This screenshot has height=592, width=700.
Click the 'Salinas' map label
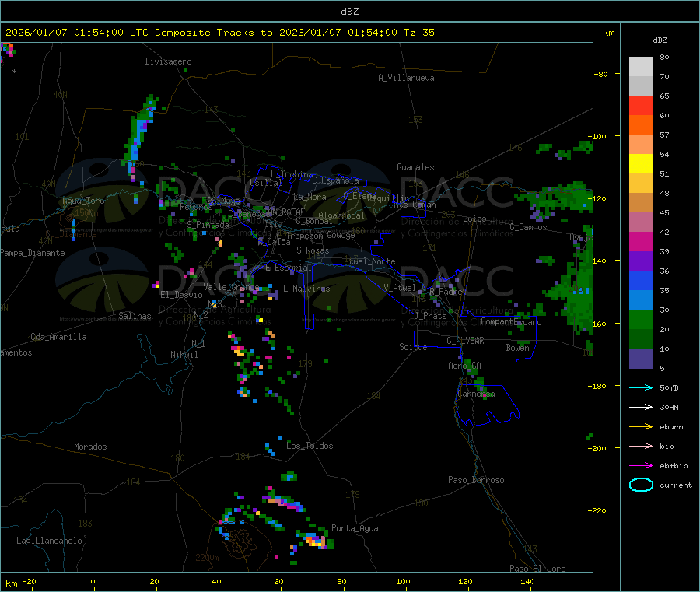tap(135, 316)
